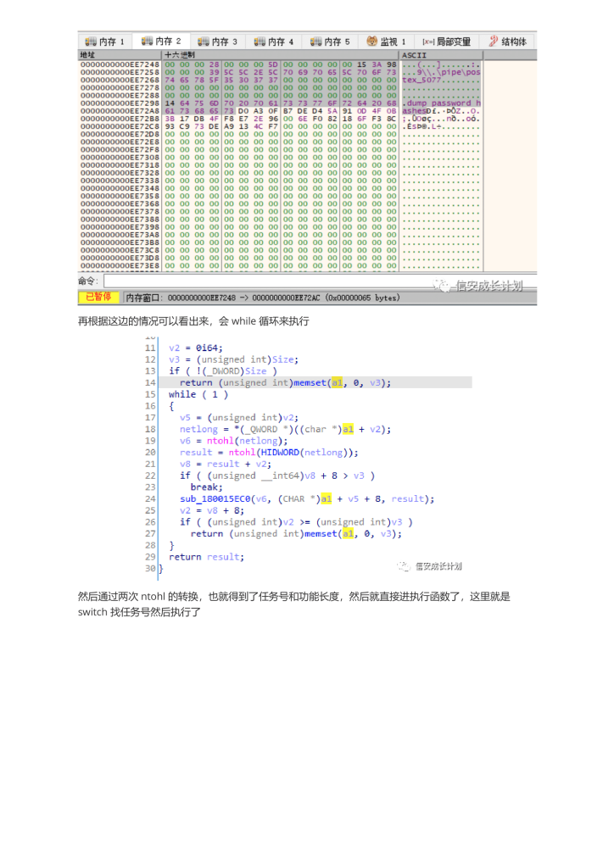
Task: Click the 'if ( !(_DWORD)Size )' line
Action: point(222,371)
